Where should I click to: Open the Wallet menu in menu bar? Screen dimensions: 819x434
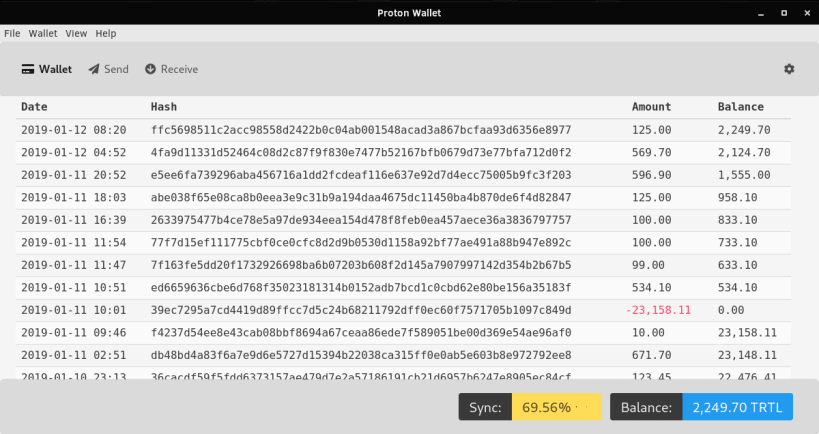tap(43, 33)
